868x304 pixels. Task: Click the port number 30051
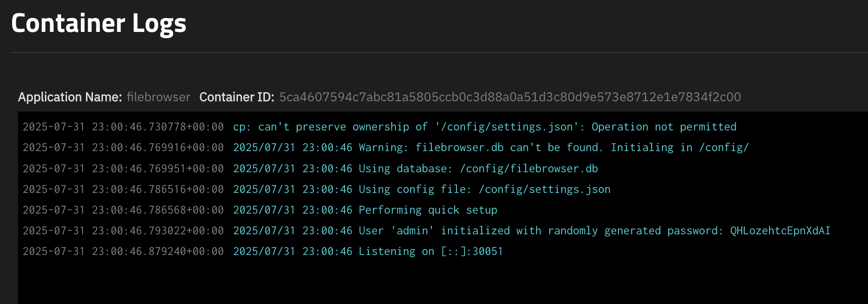pos(488,251)
